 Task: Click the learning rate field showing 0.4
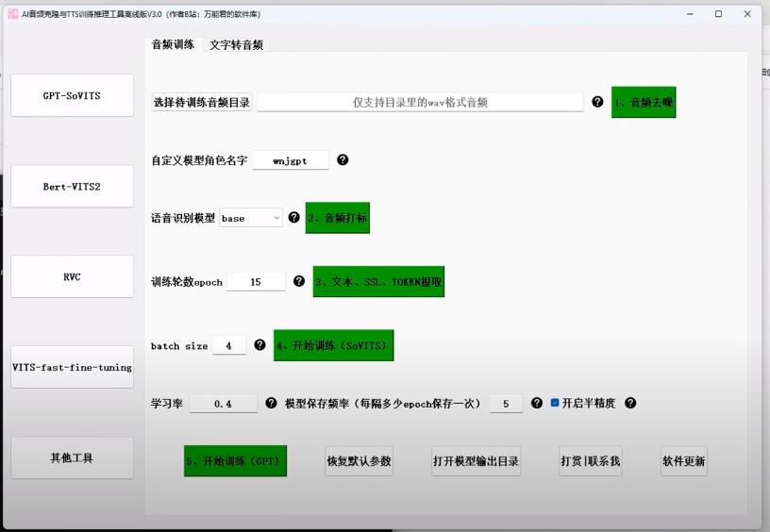tap(224, 404)
